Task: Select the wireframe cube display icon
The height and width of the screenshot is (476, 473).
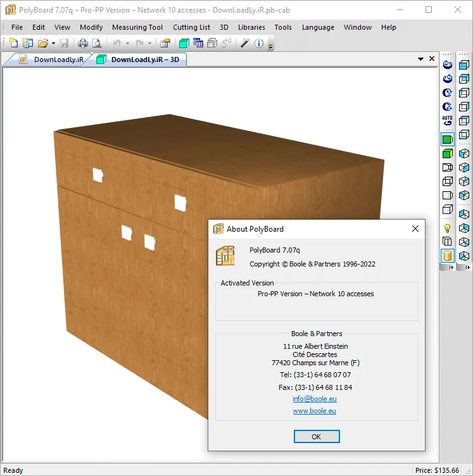Action: (448, 181)
